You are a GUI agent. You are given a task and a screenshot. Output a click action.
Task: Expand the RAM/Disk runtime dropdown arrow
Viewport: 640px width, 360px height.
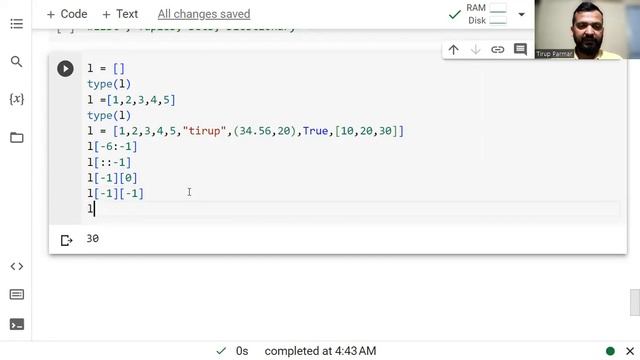pyautogui.click(x=521, y=15)
